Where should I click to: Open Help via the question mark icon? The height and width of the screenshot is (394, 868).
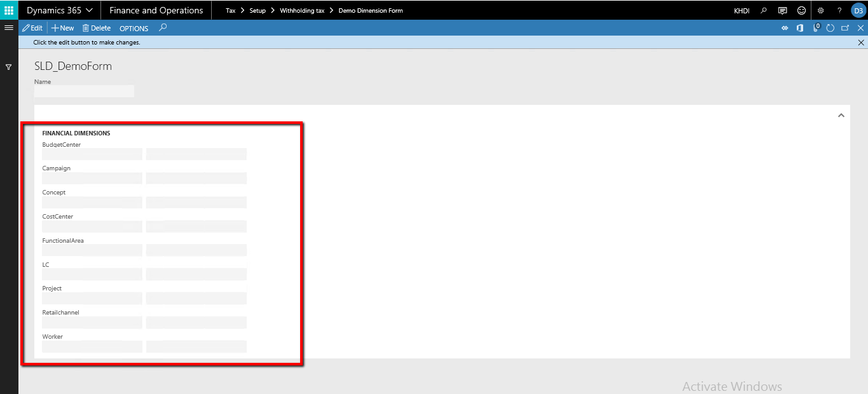click(x=839, y=10)
